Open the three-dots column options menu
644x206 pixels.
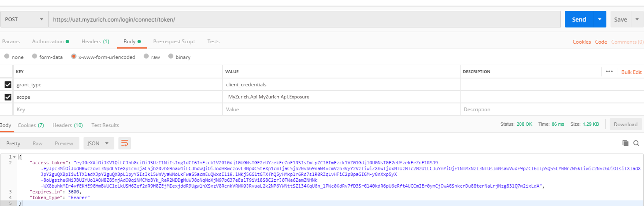coord(609,72)
